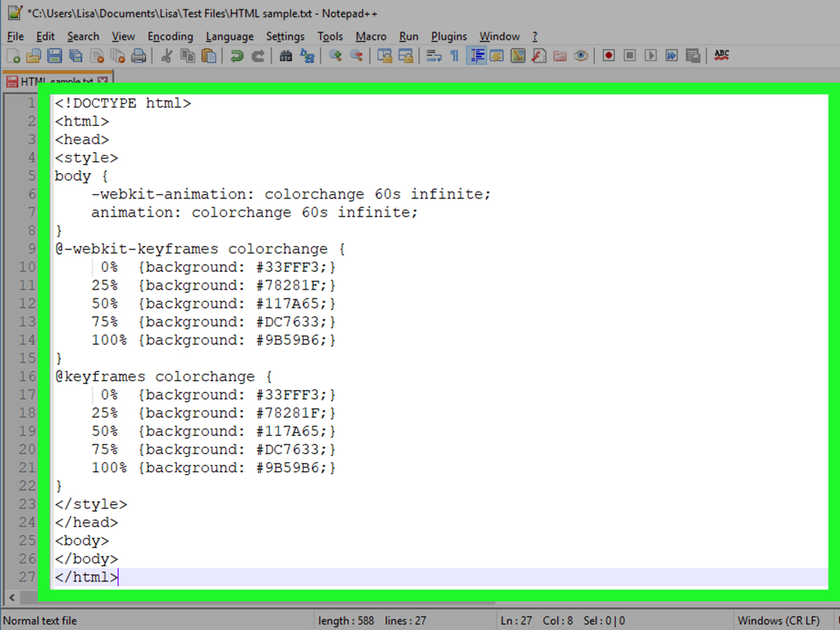Click Synchronize Vertical Scrolling icon
840x630 pixels.
384,56
